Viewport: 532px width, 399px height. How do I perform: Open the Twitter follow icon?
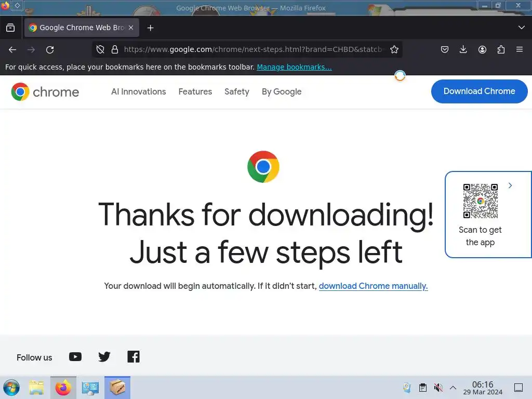[x=104, y=356]
